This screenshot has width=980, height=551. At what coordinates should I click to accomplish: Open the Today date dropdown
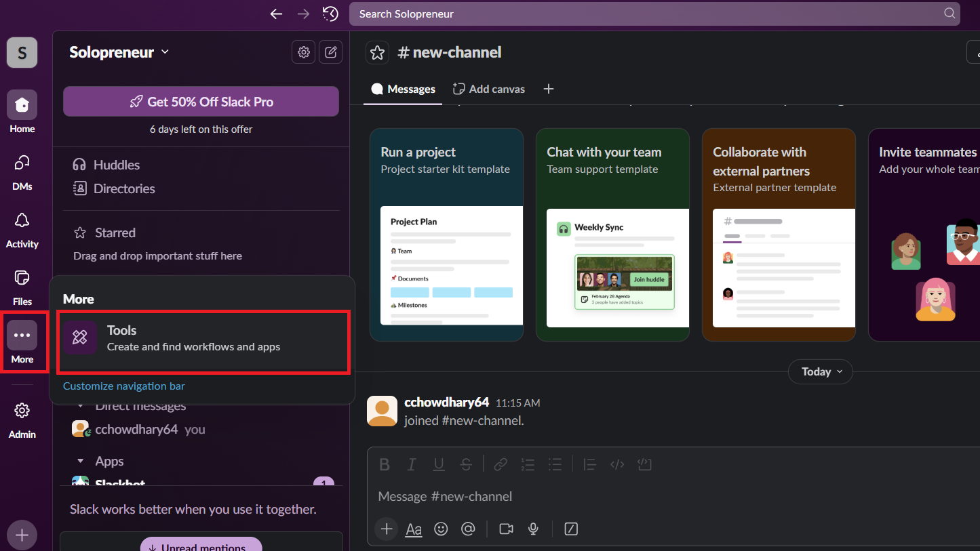(821, 371)
